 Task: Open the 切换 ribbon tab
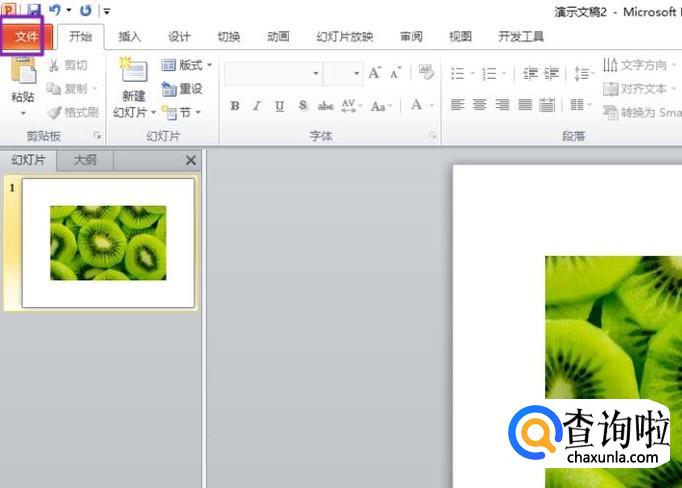coord(229,37)
